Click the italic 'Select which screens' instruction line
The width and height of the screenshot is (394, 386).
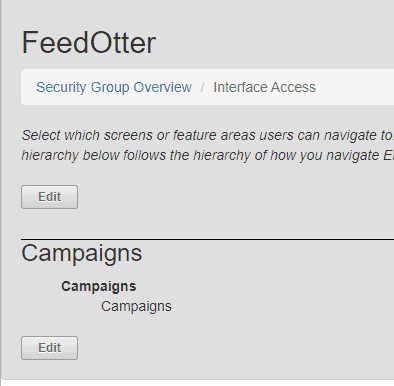pos(207,135)
